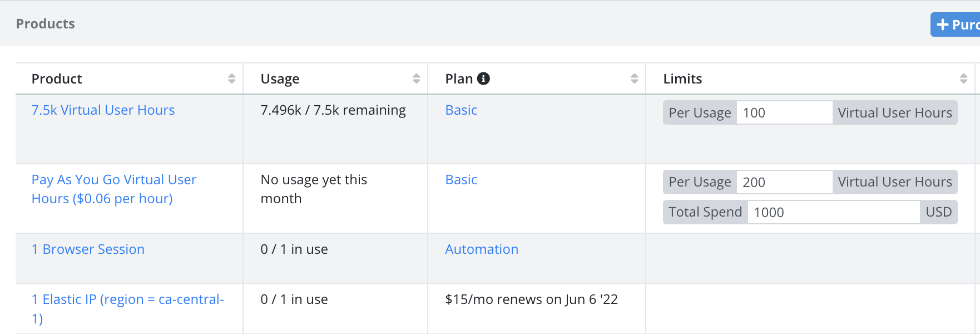This screenshot has height=334, width=980.
Task: Sort table by Product column arrows
Action: (x=232, y=78)
